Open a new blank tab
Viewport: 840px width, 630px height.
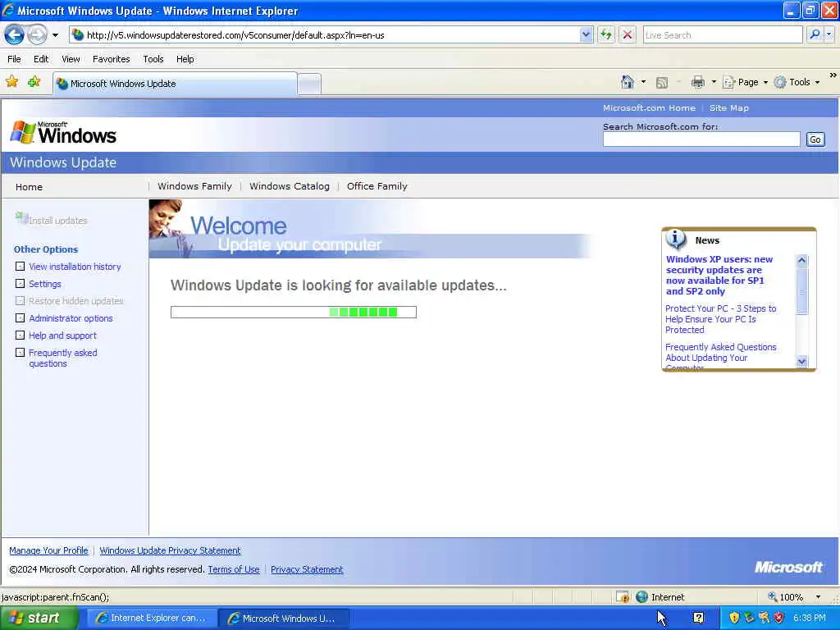point(309,84)
